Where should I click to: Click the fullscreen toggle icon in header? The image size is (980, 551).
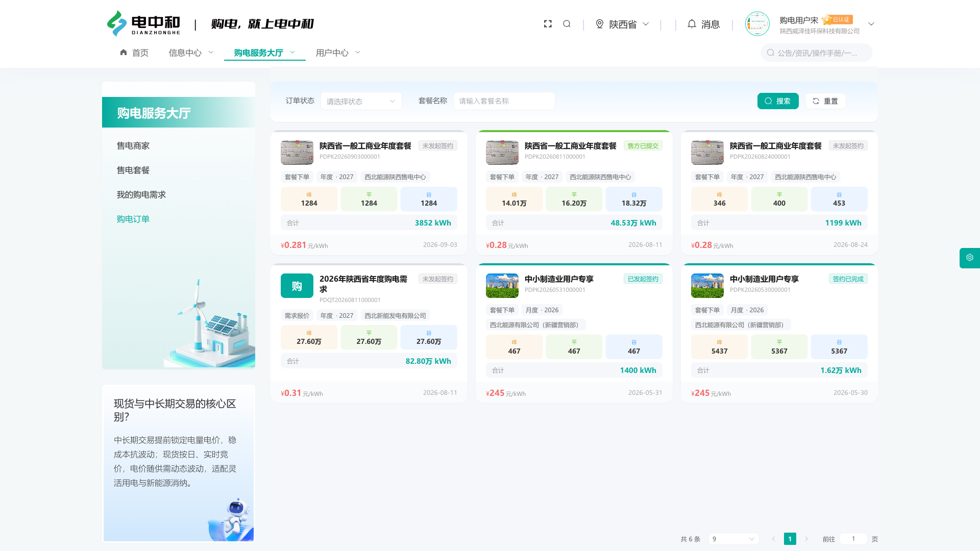tap(548, 24)
